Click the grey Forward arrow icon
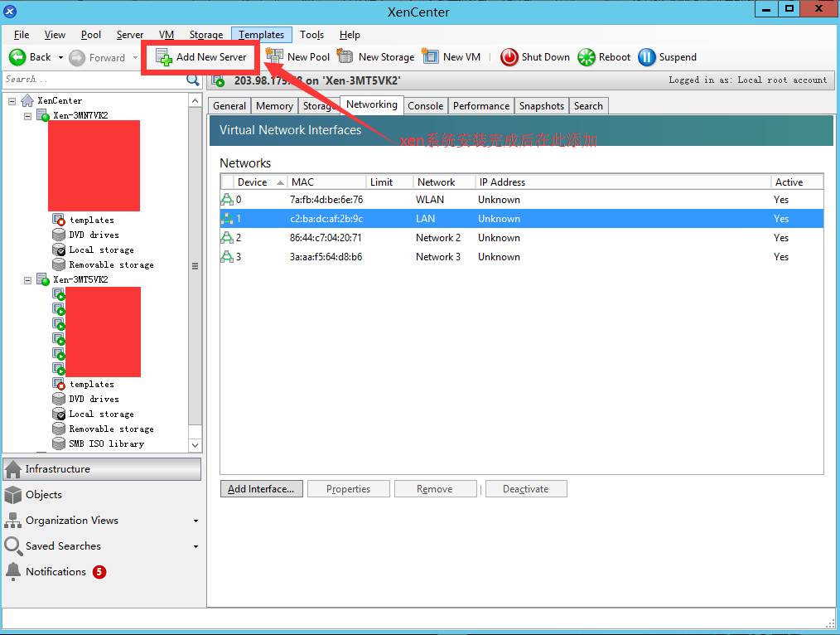 pyautogui.click(x=77, y=58)
